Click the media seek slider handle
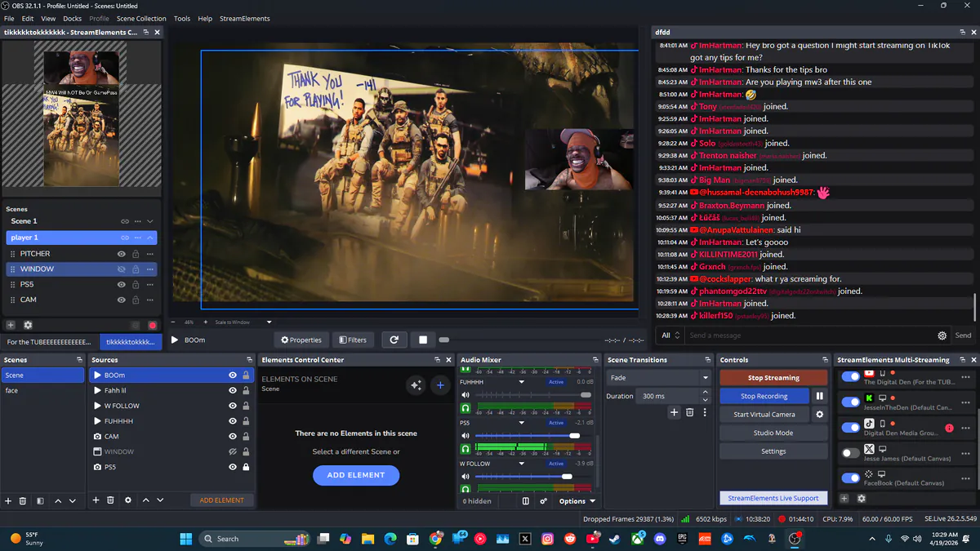Screen dimensions: 980x551 tap(443, 340)
